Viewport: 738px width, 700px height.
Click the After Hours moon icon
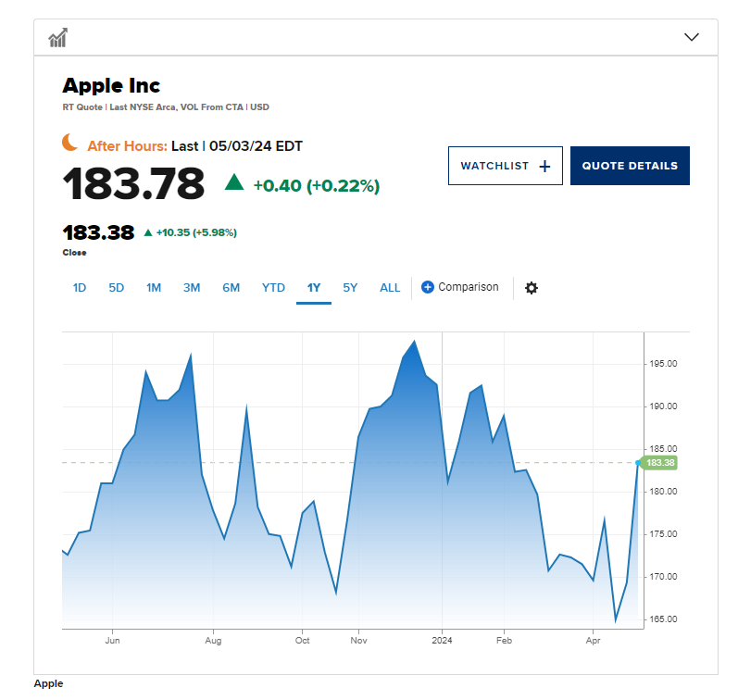click(70, 143)
